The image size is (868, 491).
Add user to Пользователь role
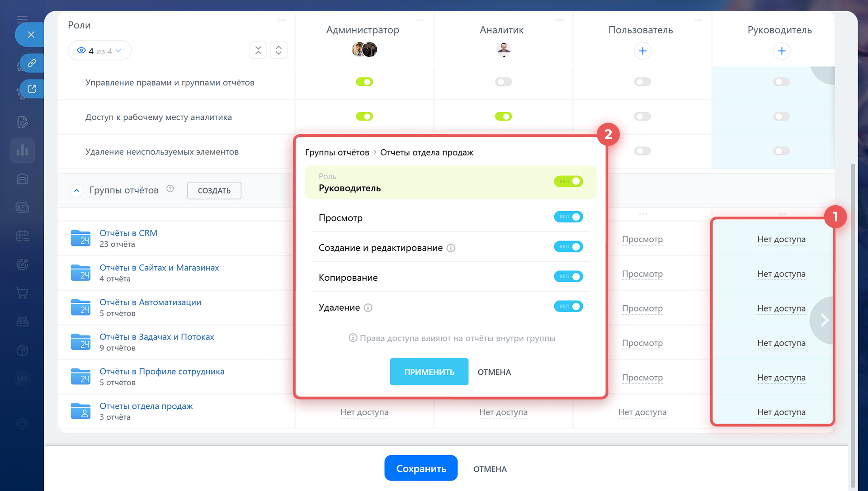point(642,51)
